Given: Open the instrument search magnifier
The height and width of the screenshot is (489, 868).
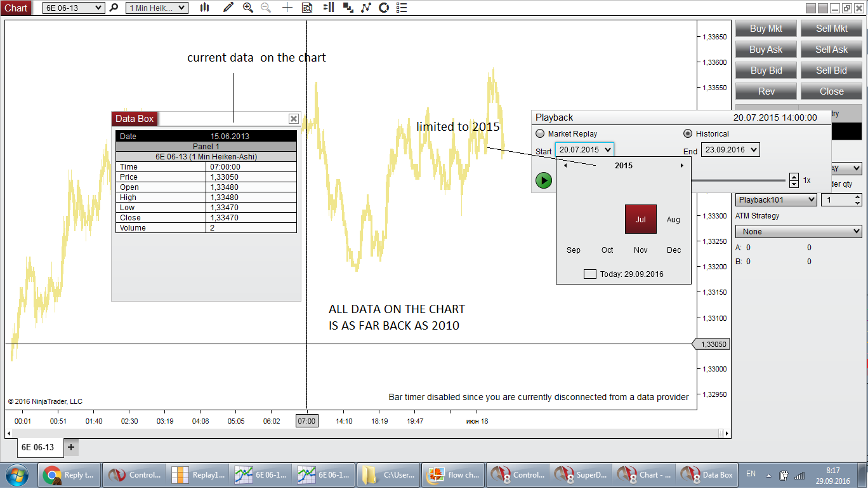Looking at the screenshot, I should 114,8.
